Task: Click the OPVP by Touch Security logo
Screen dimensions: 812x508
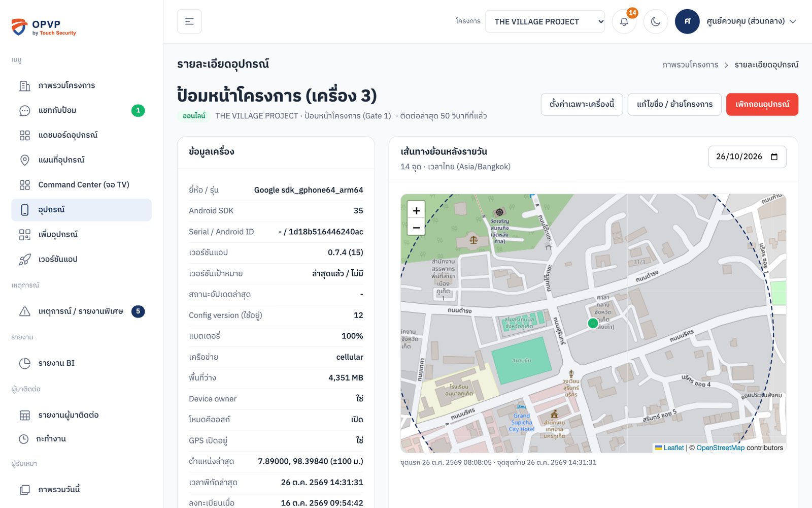Action: click(44, 27)
